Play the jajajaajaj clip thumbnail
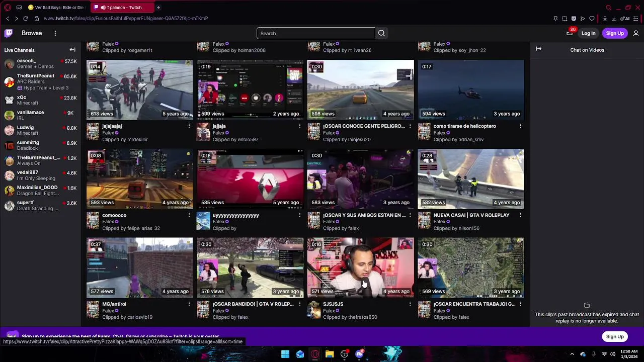644x362 pixels. tap(139, 90)
